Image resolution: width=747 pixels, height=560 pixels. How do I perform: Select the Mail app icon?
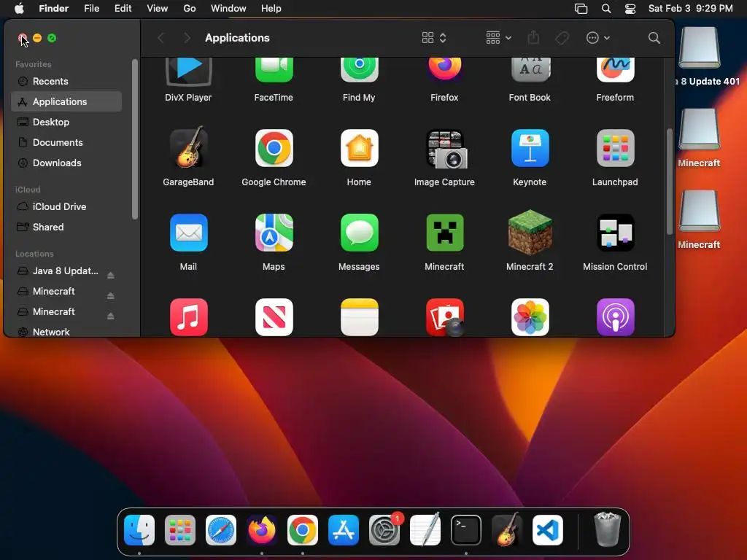click(189, 233)
